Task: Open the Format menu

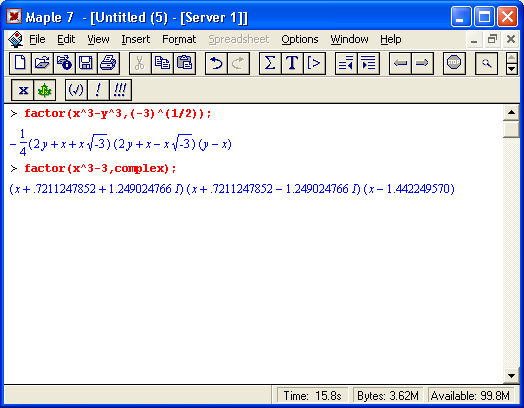Action: tap(179, 39)
